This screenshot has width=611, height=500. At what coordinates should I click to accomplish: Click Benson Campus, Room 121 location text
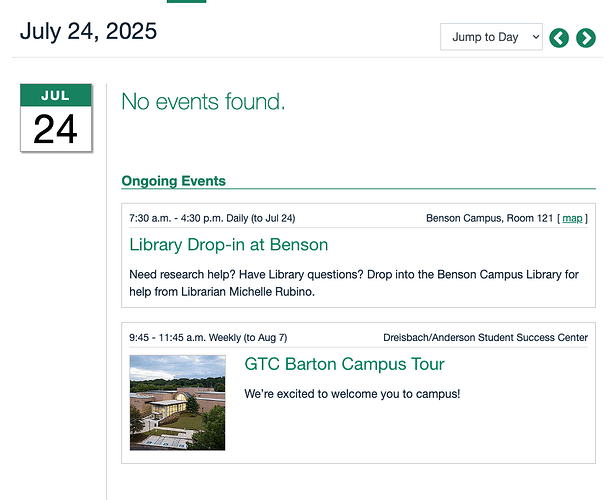[489, 218]
